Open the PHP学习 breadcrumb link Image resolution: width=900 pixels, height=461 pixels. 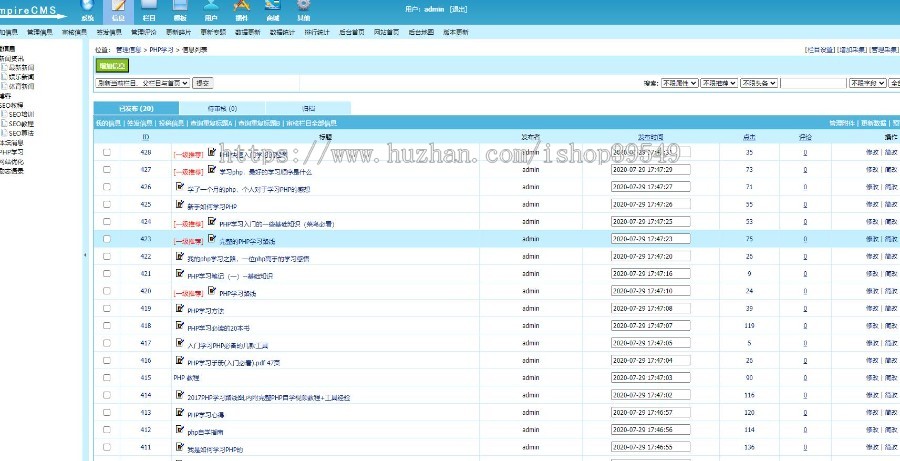coord(161,50)
